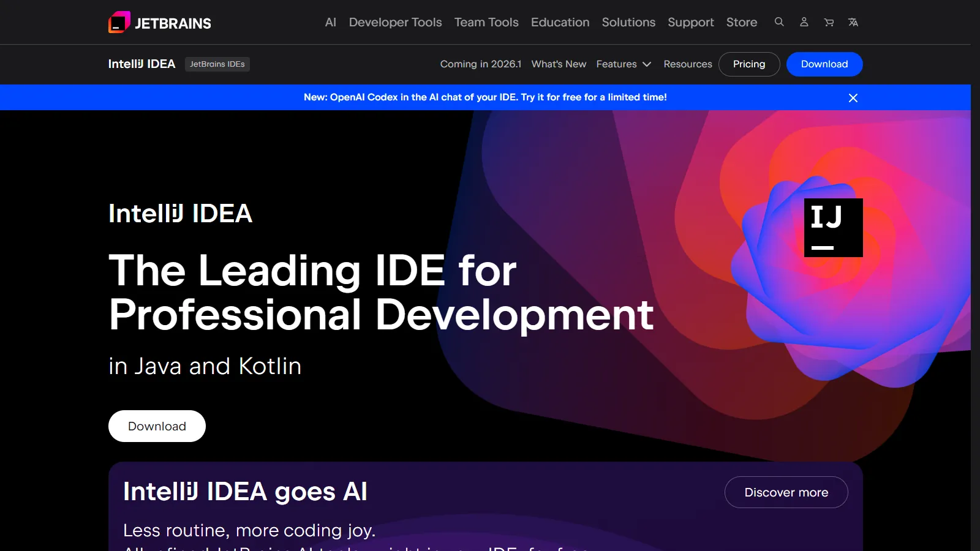This screenshot has height=551, width=980.
Task: Open the Pricing page
Action: click(x=749, y=64)
